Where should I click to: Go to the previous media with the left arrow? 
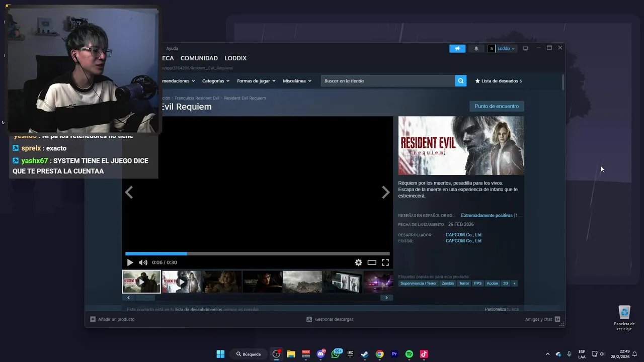pyautogui.click(x=129, y=193)
